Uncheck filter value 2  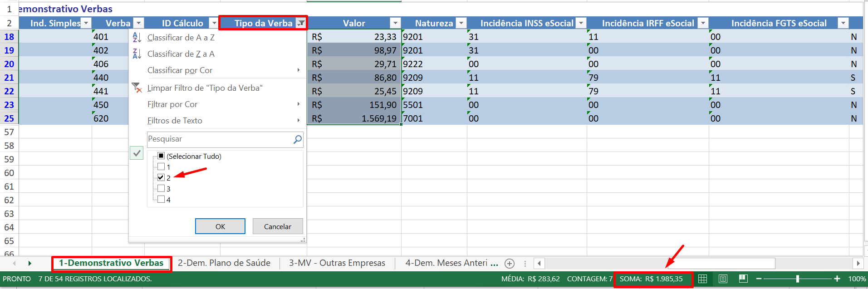pyautogui.click(x=161, y=178)
